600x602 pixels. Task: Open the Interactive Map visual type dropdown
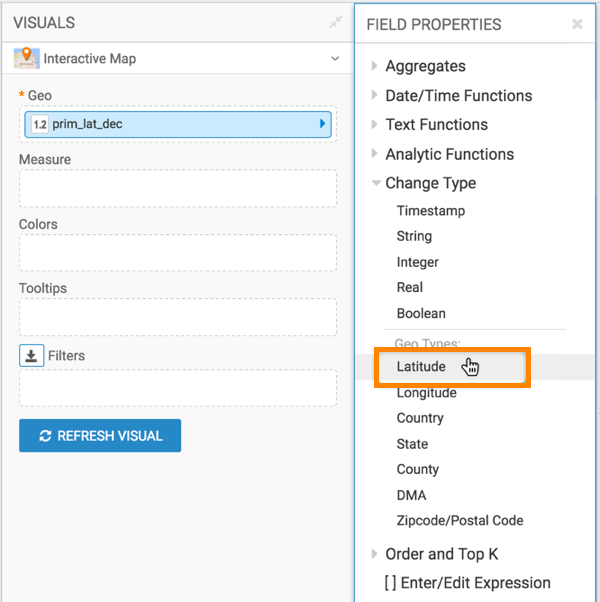[x=334, y=59]
